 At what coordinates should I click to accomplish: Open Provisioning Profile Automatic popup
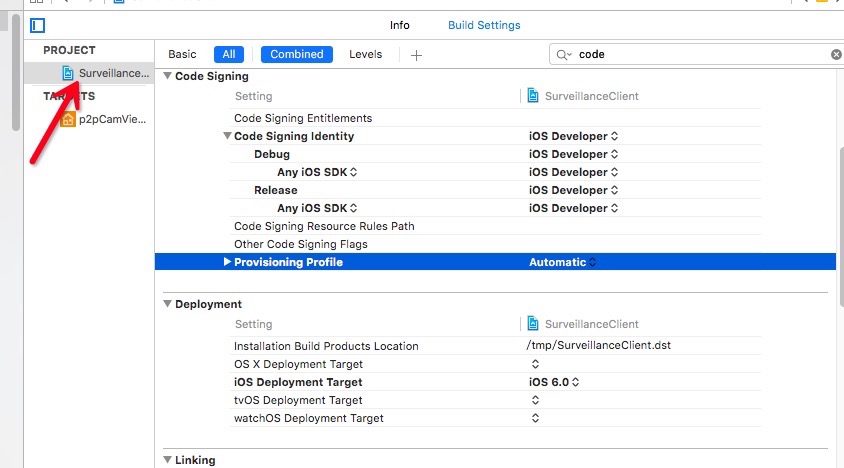(562, 262)
